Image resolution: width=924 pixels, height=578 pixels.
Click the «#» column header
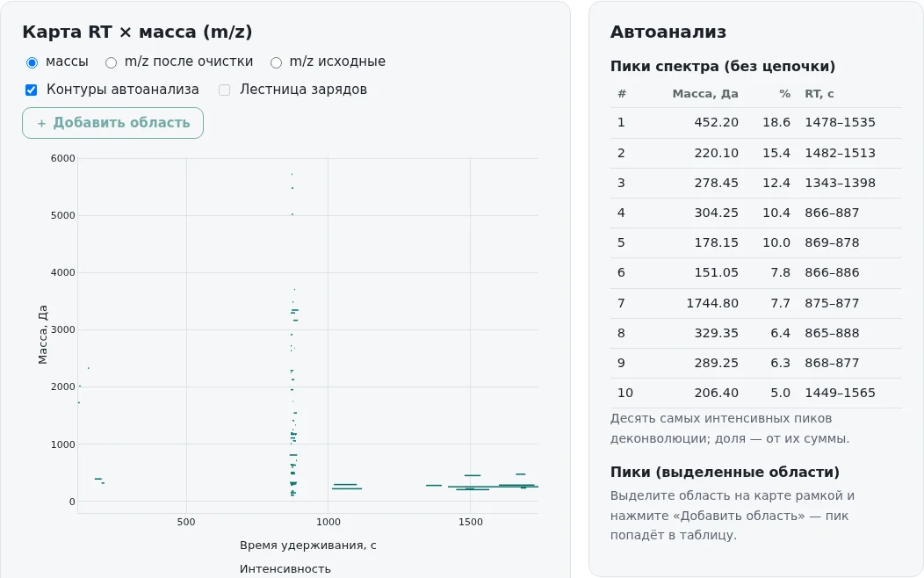pos(622,94)
